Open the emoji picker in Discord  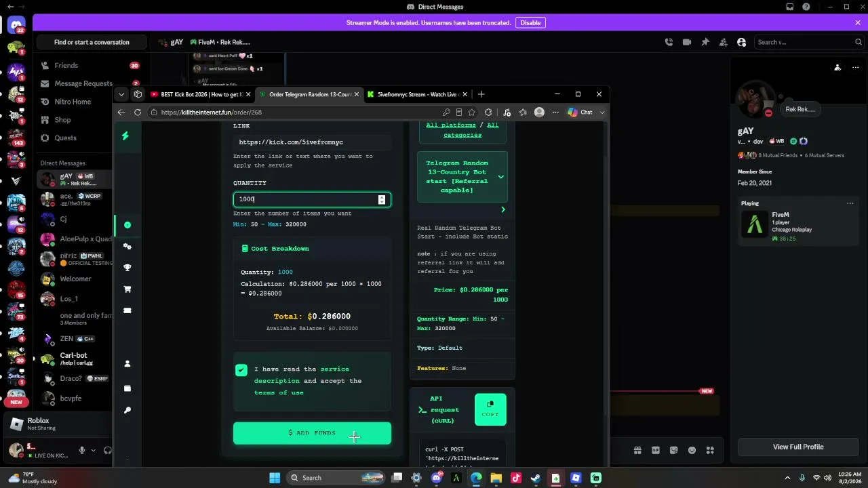pyautogui.click(x=692, y=450)
